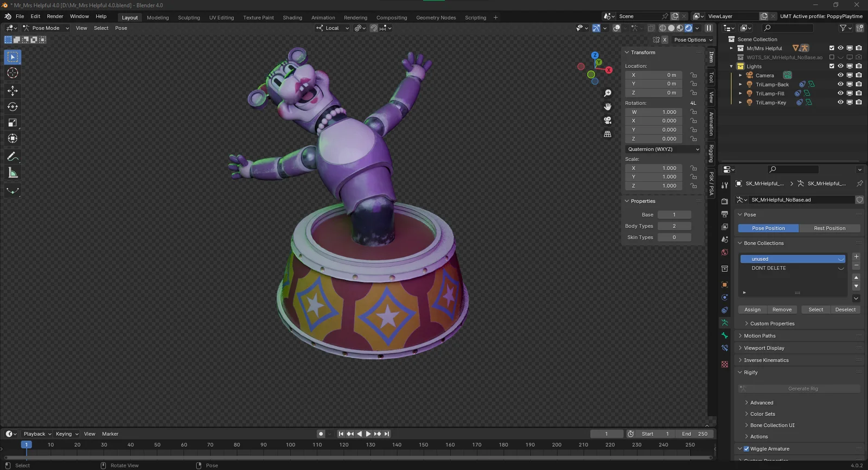
Task: Switch to rendered viewport shading
Action: (688, 28)
